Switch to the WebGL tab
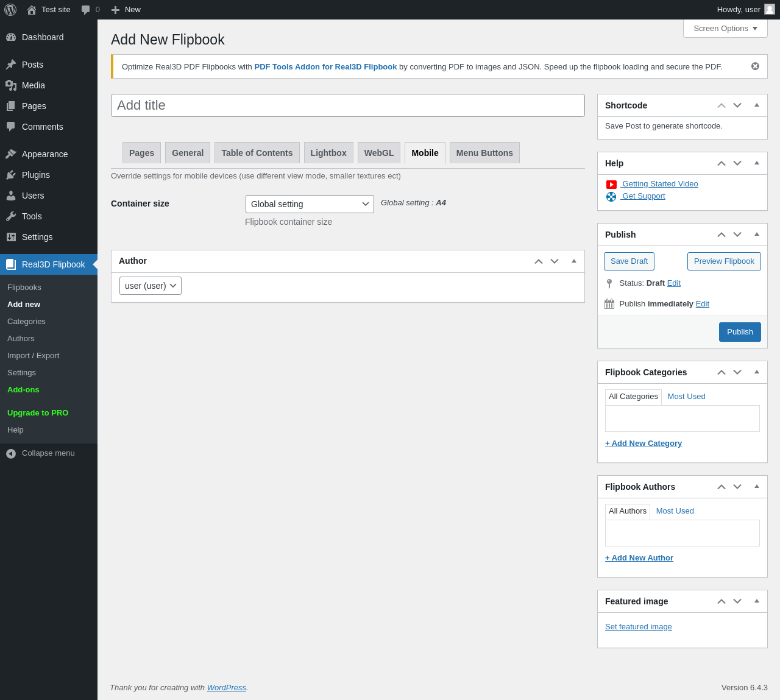Screen dimensions: 780x700 pos(379,153)
